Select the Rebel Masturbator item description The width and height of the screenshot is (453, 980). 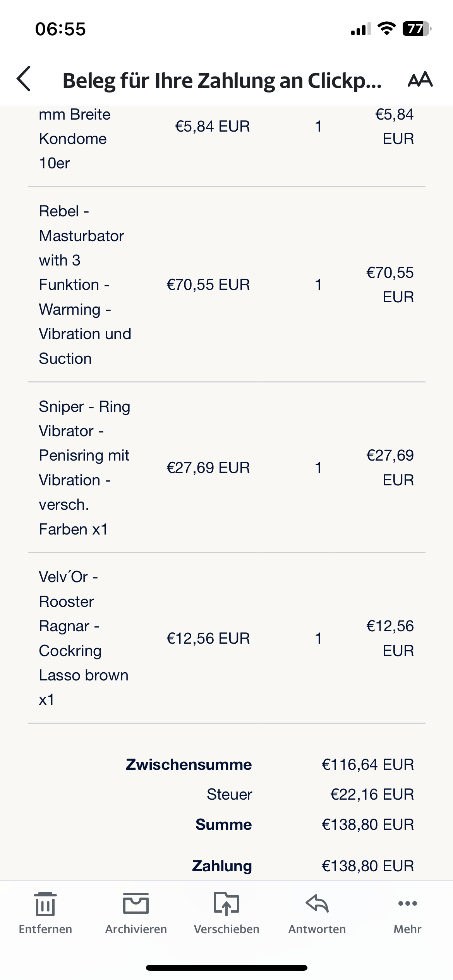coord(85,285)
